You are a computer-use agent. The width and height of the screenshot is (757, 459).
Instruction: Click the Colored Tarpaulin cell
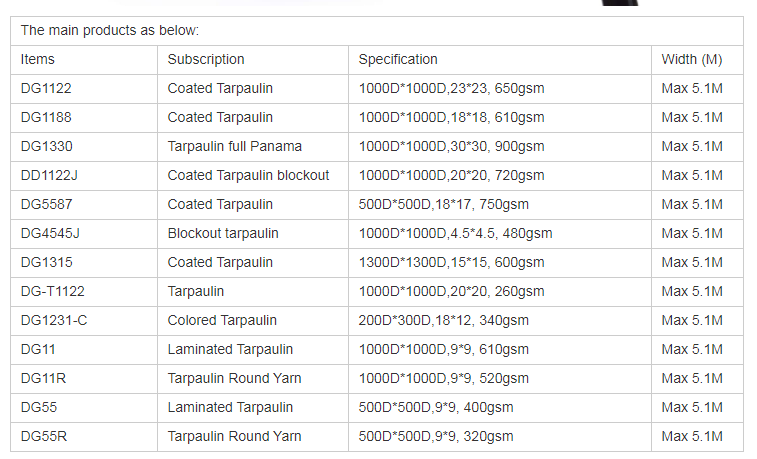(222, 320)
